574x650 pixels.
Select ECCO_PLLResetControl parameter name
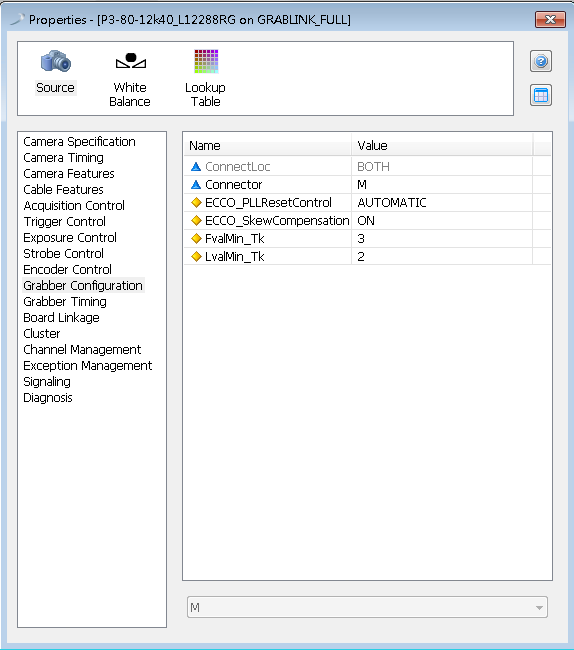[x=268, y=203]
